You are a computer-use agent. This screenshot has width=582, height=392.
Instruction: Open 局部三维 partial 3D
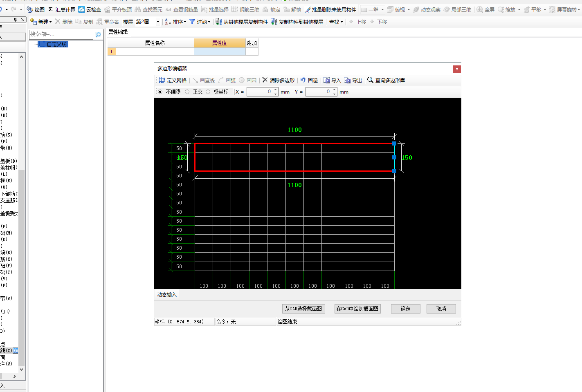point(458,9)
